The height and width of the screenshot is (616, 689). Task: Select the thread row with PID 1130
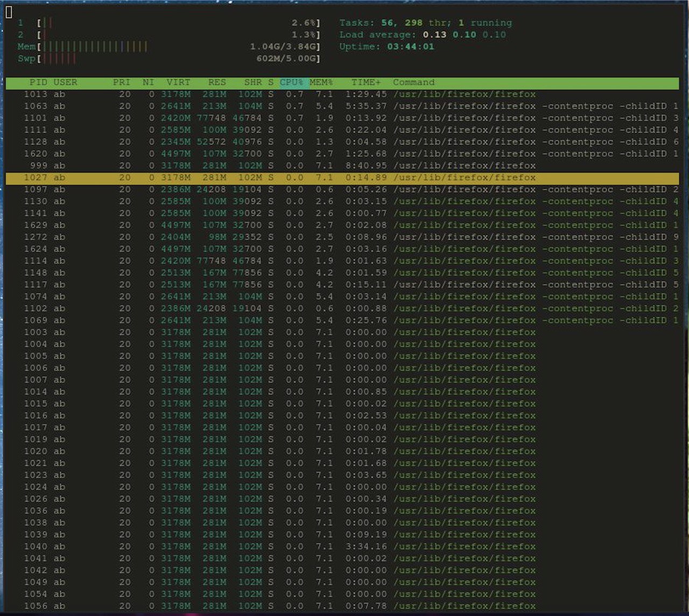point(342,201)
